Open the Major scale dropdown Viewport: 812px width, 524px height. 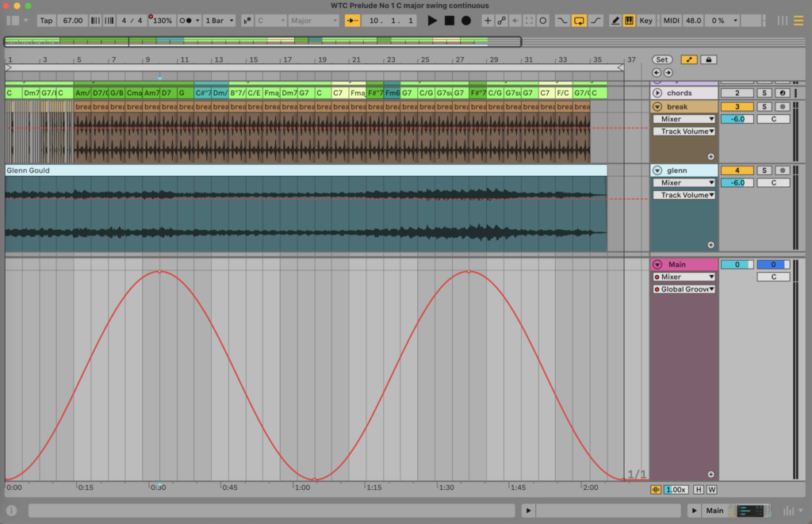pos(313,21)
